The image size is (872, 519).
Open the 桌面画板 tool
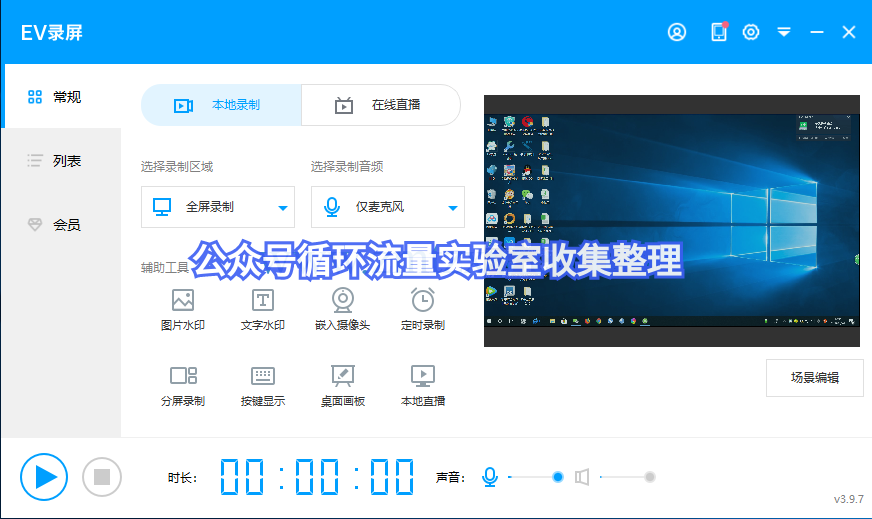343,386
